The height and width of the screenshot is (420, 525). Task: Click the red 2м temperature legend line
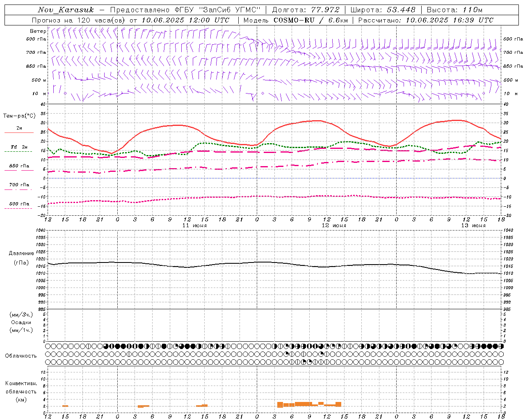click(19, 133)
